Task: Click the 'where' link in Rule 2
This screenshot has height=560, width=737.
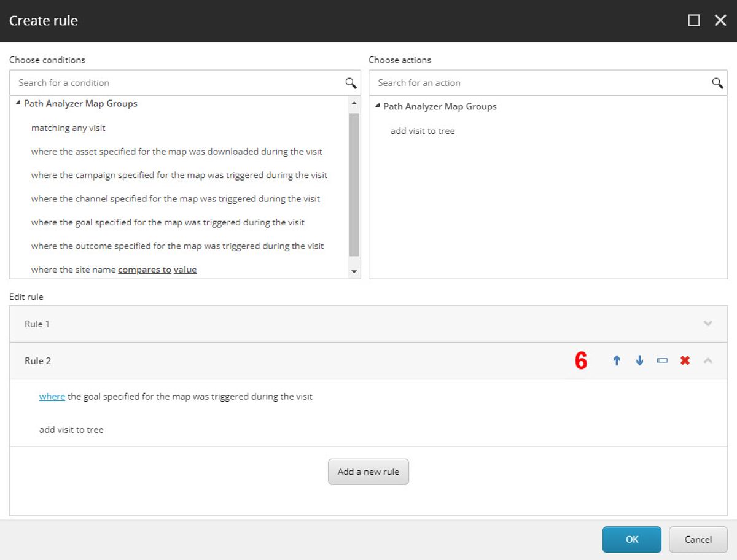Action: (x=52, y=397)
